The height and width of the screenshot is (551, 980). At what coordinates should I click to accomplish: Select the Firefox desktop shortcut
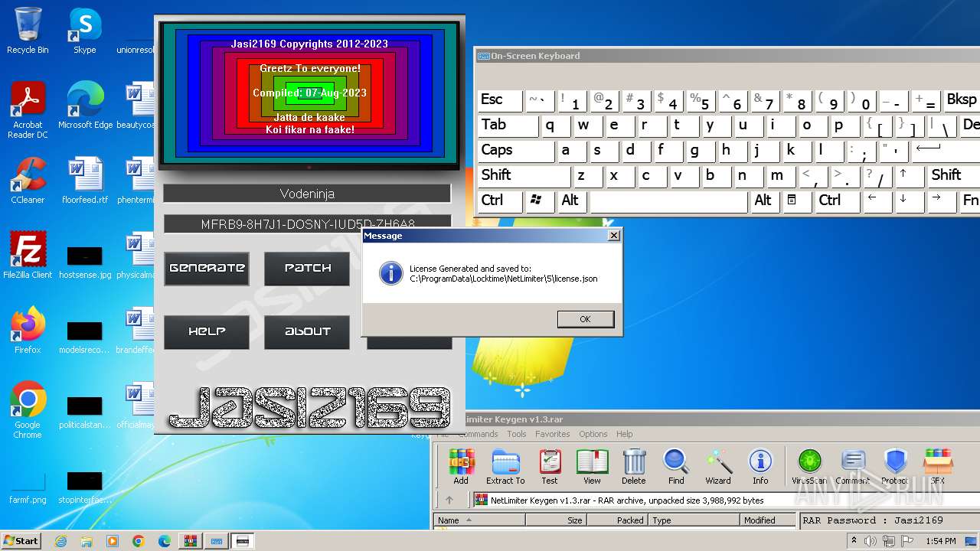tap(28, 331)
